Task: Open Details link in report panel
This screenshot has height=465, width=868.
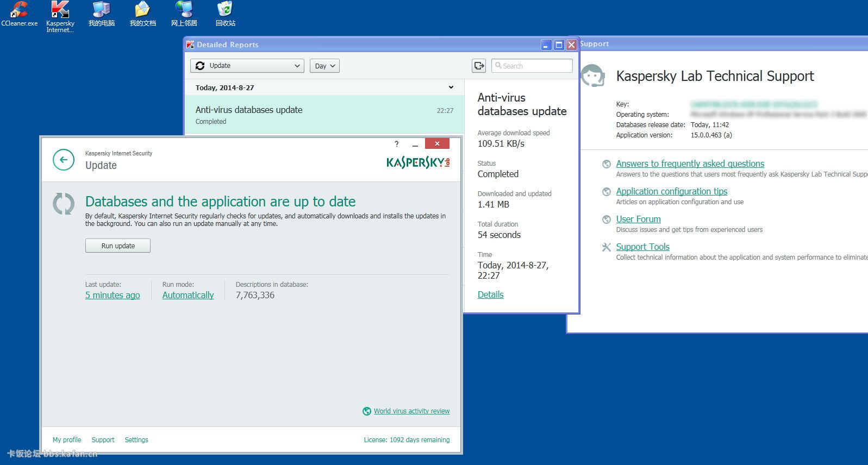Action: 491,294
